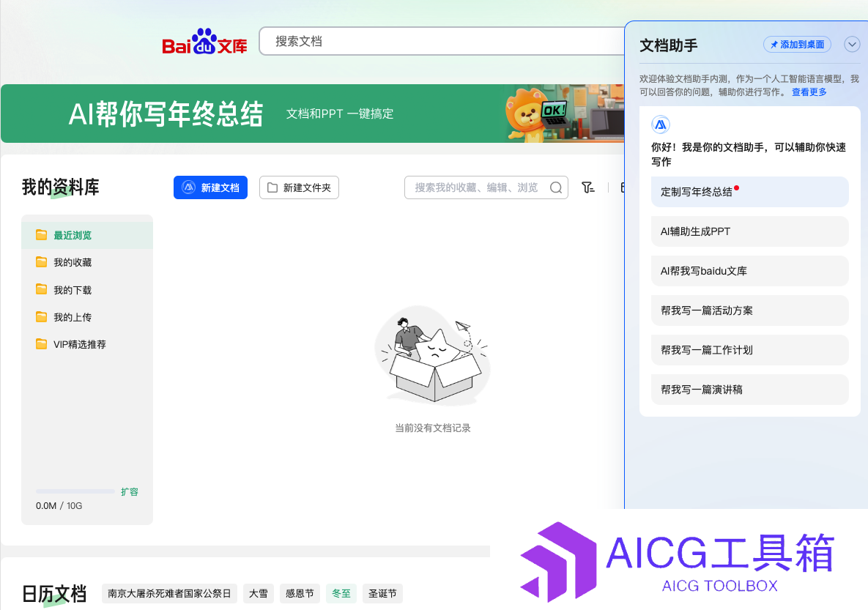The width and height of the screenshot is (868, 610).
Task: Open the 查看更多 link
Action: pyautogui.click(x=809, y=92)
